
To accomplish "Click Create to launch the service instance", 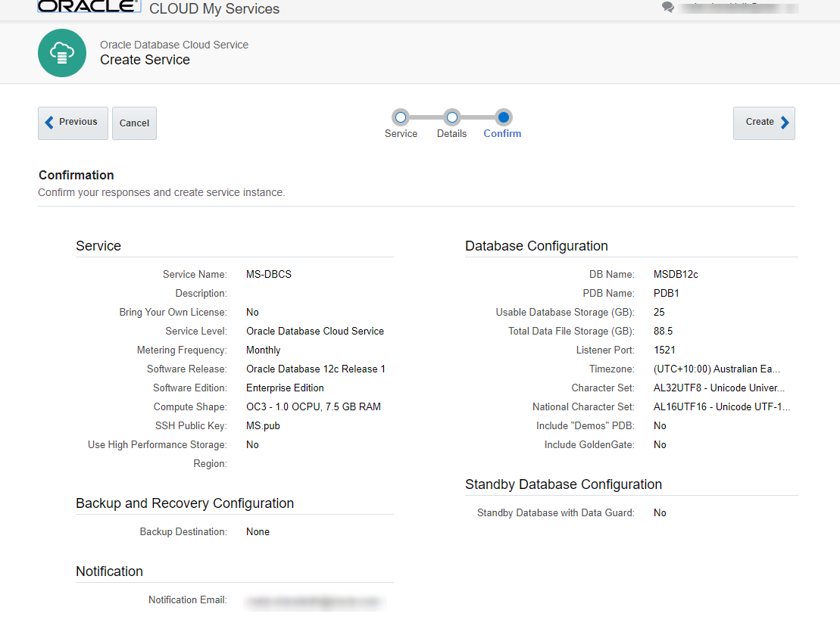I will (x=763, y=122).
